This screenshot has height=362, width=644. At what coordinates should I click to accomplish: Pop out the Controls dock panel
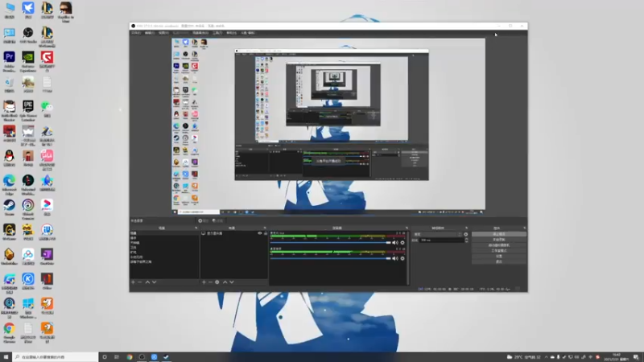[x=525, y=228]
